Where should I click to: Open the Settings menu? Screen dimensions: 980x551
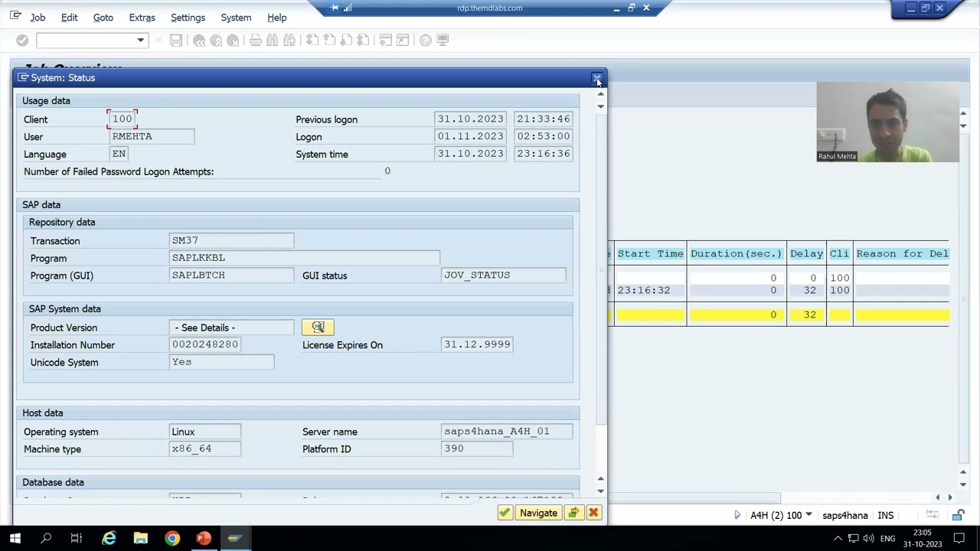pyautogui.click(x=188, y=18)
